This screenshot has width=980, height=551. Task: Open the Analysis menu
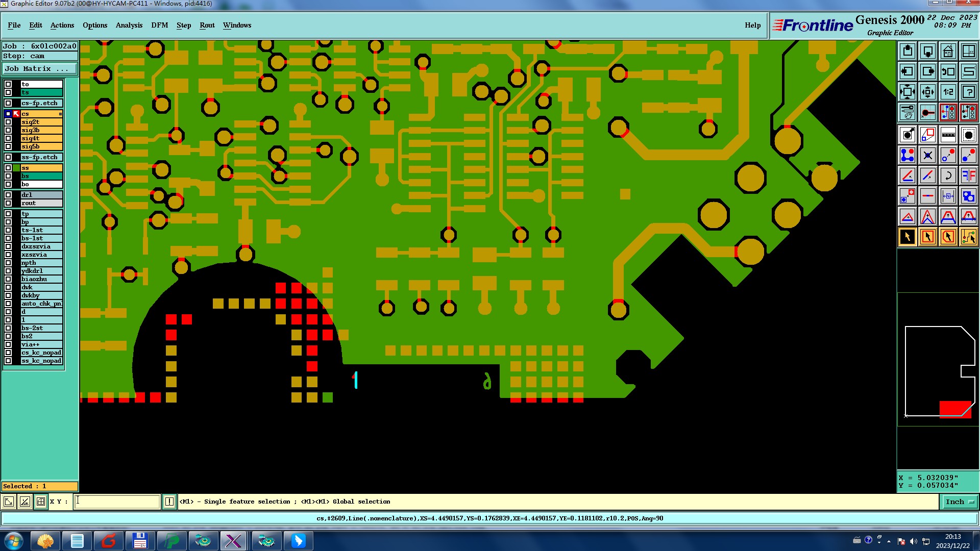(129, 25)
